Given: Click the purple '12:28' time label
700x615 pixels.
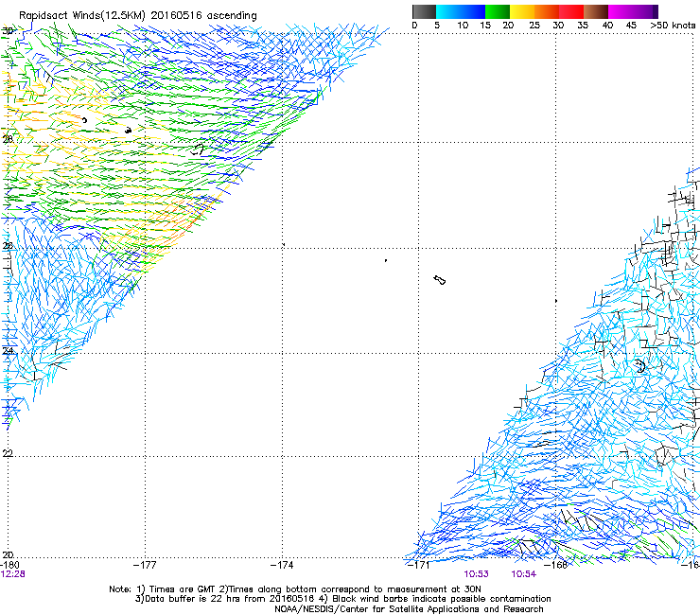Looking at the screenshot, I should coord(12,574).
